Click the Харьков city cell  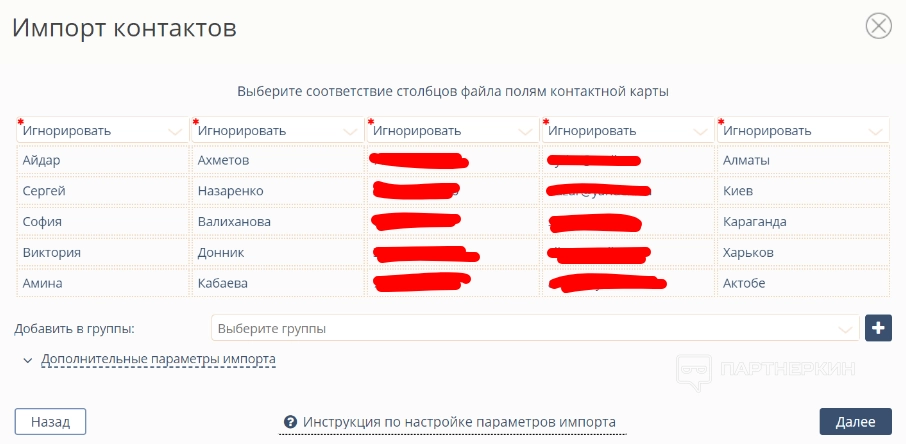tap(802, 252)
